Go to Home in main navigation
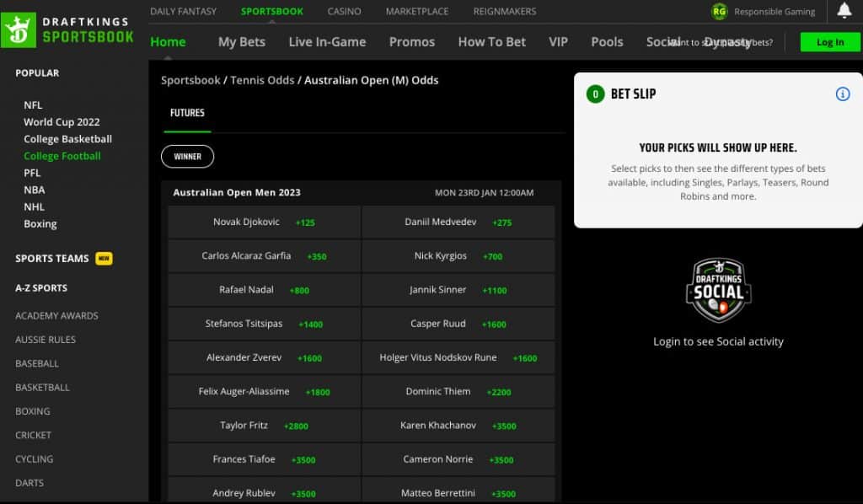The width and height of the screenshot is (863, 504). pyautogui.click(x=168, y=42)
